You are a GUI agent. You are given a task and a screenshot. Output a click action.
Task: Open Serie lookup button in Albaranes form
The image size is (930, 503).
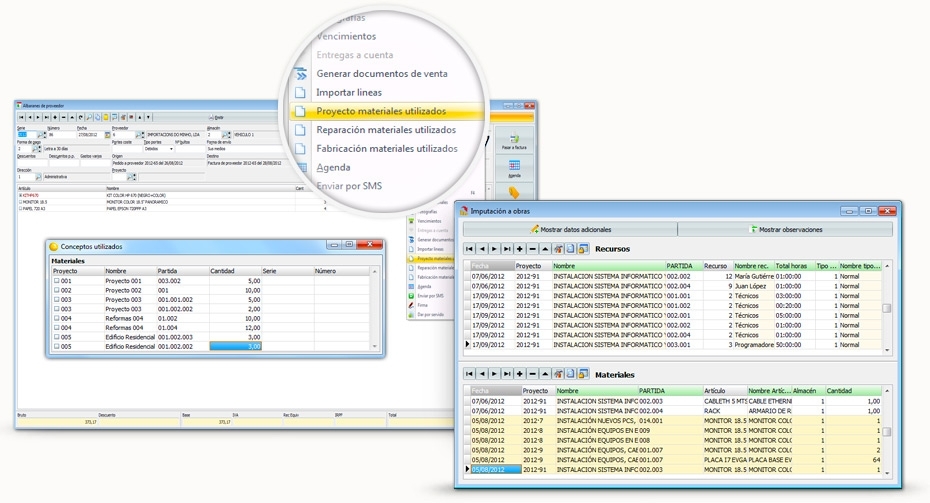click(x=40, y=135)
